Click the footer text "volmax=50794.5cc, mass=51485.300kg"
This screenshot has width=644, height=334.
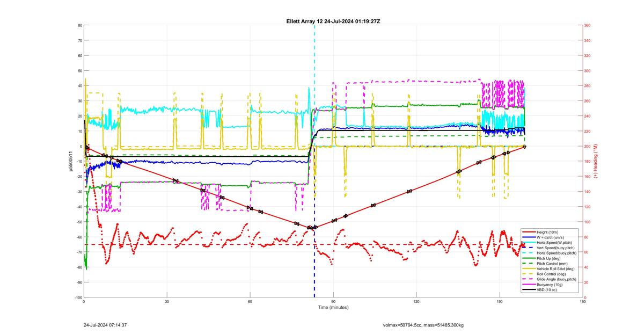(x=423, y=325)
